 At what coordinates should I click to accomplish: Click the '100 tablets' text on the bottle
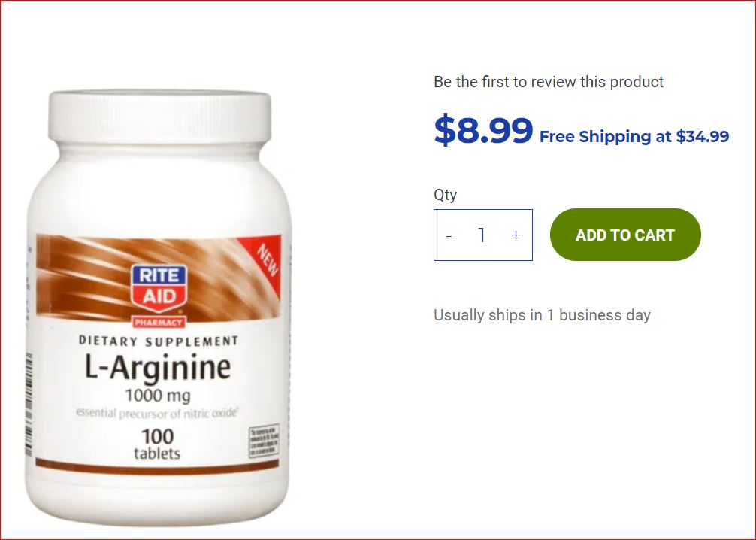157,444
